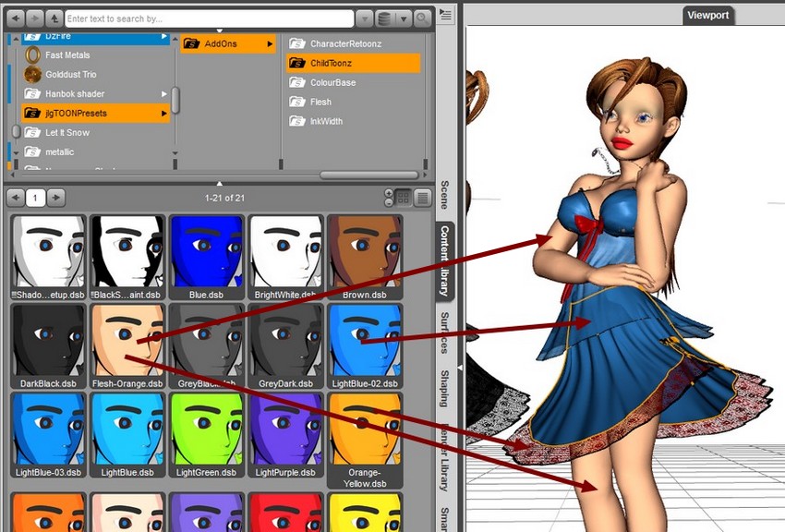Switch to list view
Viewport: 785px width, 532px height.
[x=423, y=199]
